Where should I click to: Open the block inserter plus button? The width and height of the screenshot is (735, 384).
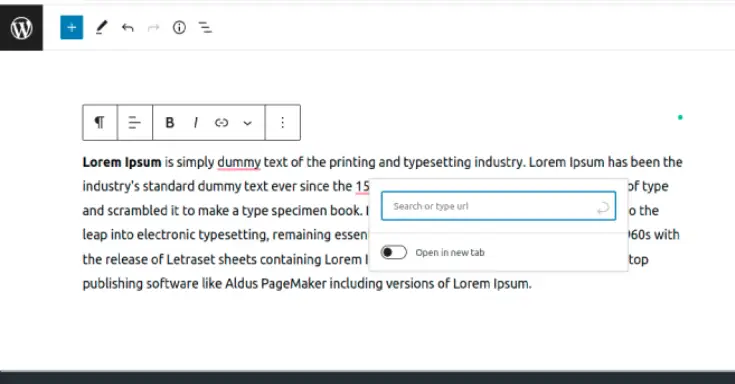[x=72, y=28]
